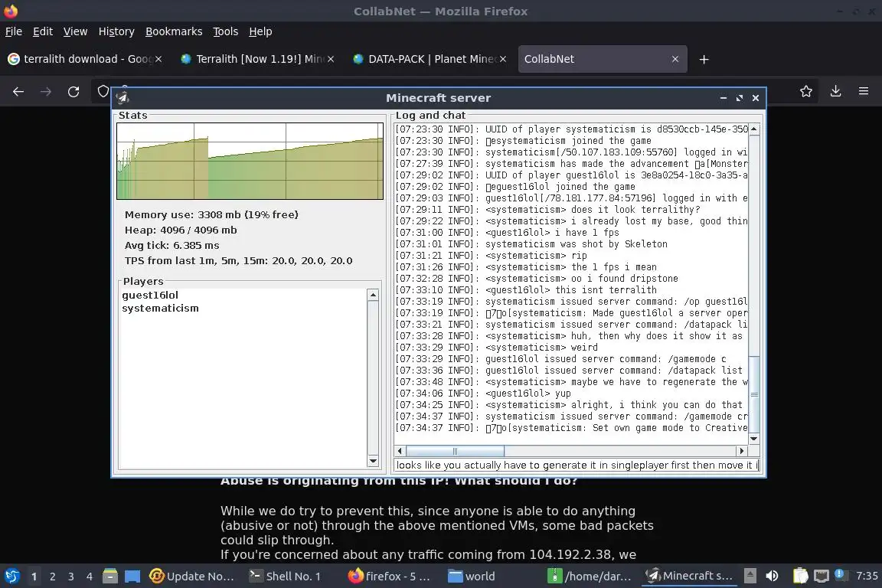Open the /home/dar... archive taskbar item

coord(590,577)
